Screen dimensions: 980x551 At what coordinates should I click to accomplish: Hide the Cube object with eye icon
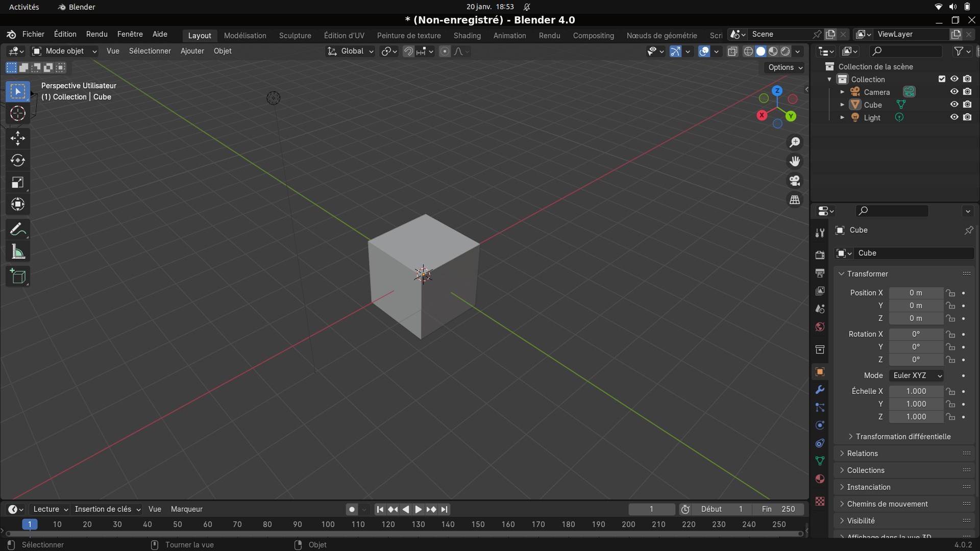pos(954,105)
